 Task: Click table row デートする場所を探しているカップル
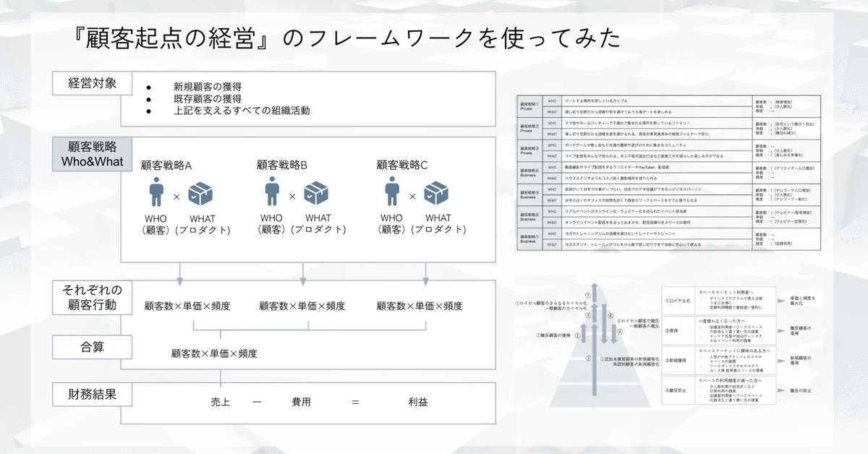(657, 101)
